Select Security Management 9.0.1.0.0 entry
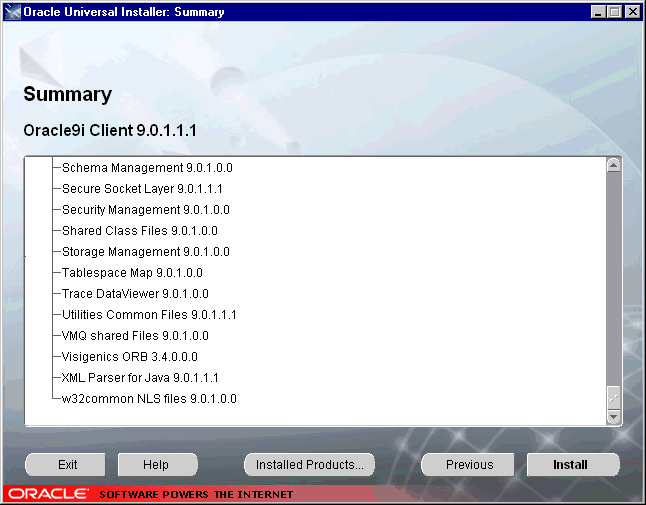The height and width of the screenshot is (505, 646). tap(145, 210)
